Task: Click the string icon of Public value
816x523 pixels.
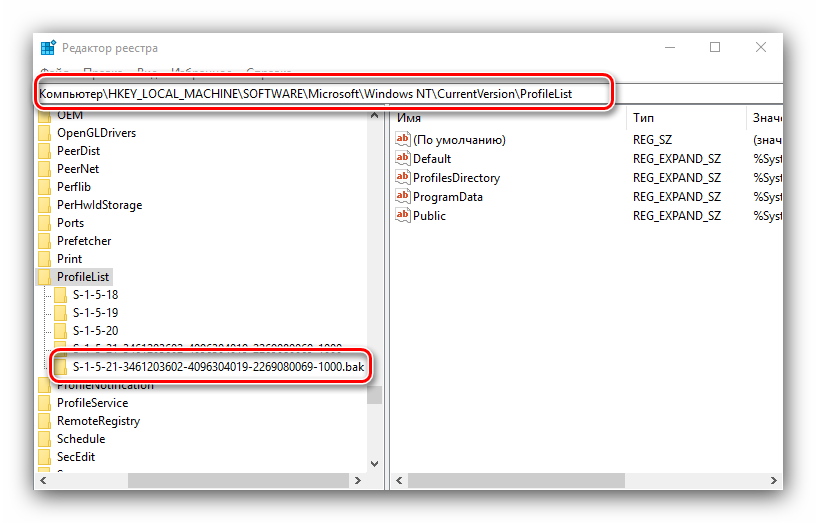Action: (x=403, y=215)
